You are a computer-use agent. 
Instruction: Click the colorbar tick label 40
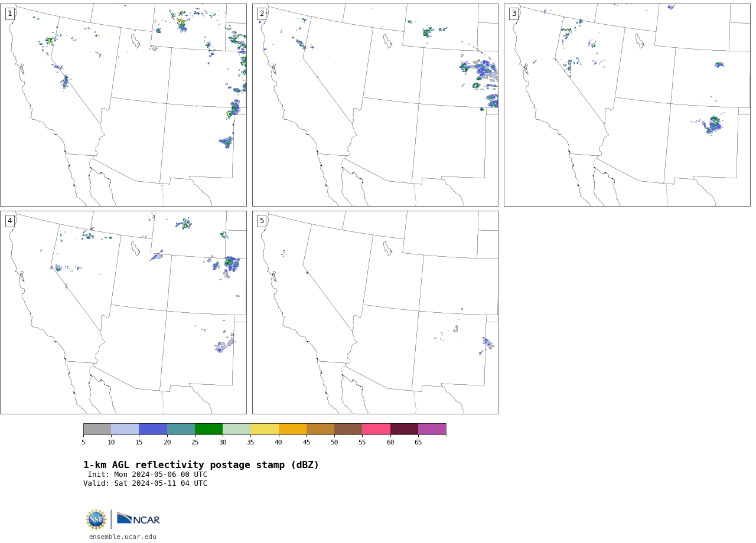279,442
